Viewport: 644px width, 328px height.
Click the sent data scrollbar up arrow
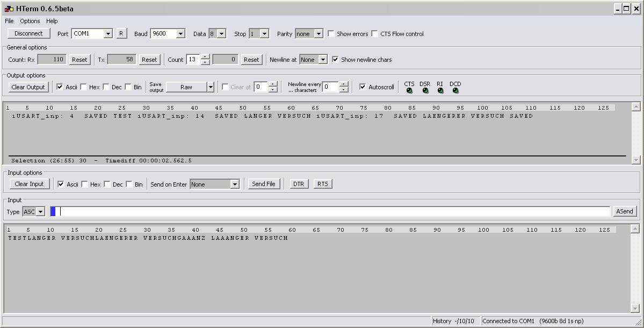(x=635, y=229)
